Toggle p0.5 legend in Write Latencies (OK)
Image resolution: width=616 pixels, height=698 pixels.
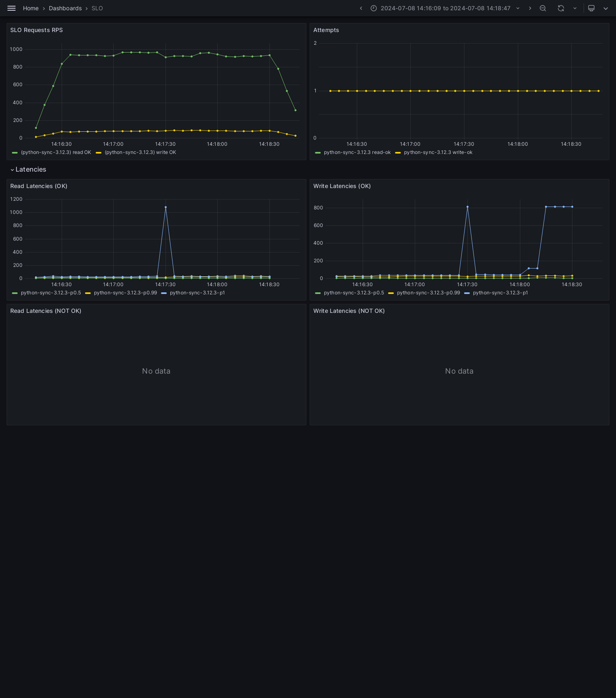tap(354, 293)
